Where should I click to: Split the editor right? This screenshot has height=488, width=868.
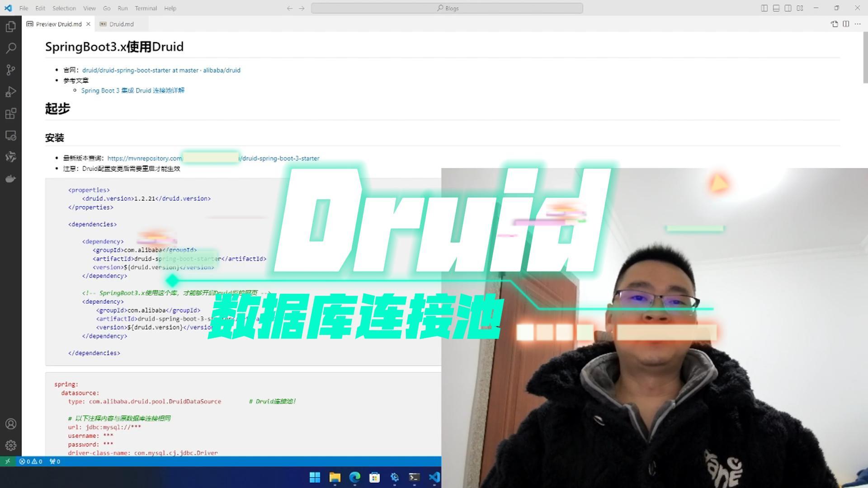pos(846,24)
